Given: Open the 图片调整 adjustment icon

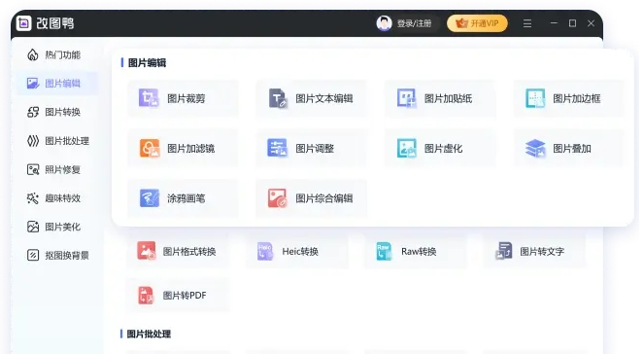Looking at the screenshot, I should pyautogui.click(x=277, y=148).
